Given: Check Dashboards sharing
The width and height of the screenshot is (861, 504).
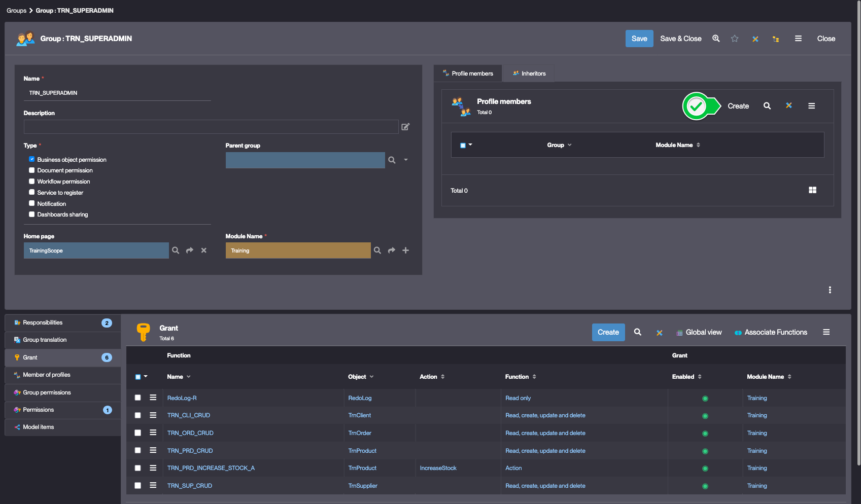Looking at the screenshot, I should pyautogui.click(x=32, y=214).
